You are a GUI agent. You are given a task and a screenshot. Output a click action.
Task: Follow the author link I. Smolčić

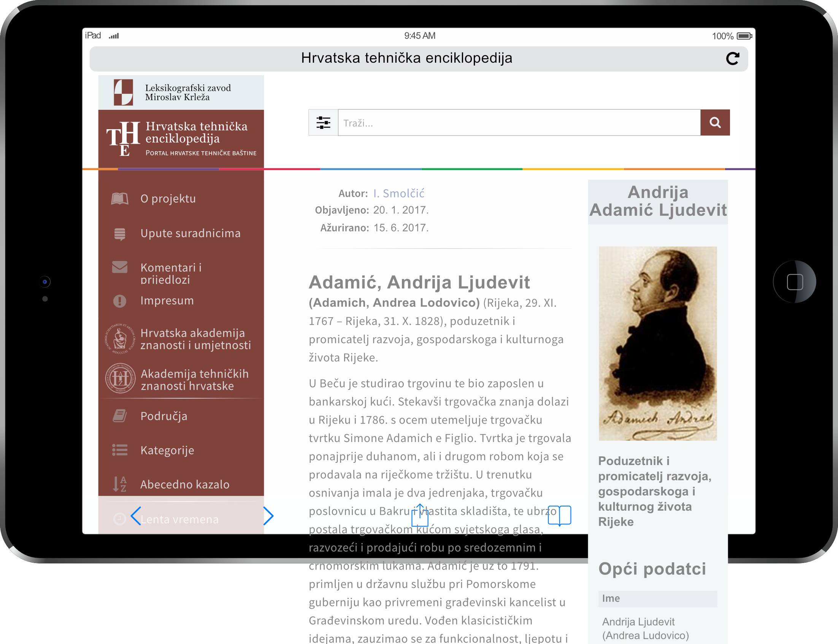[398, 193]
